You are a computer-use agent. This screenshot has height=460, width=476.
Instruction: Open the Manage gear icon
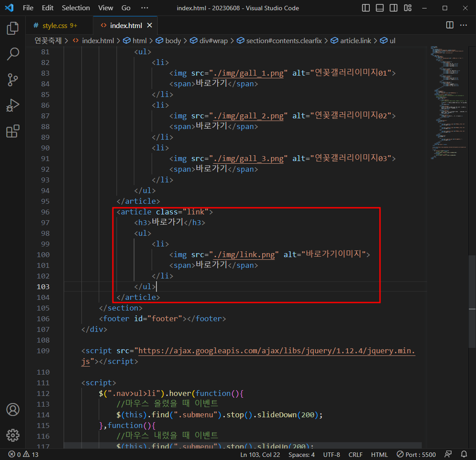(x=13, y=436)
